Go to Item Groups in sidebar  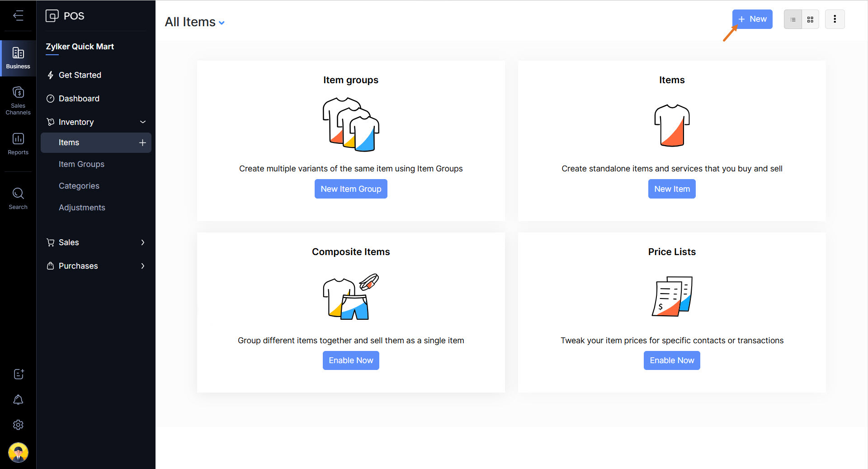click(81, 164)
